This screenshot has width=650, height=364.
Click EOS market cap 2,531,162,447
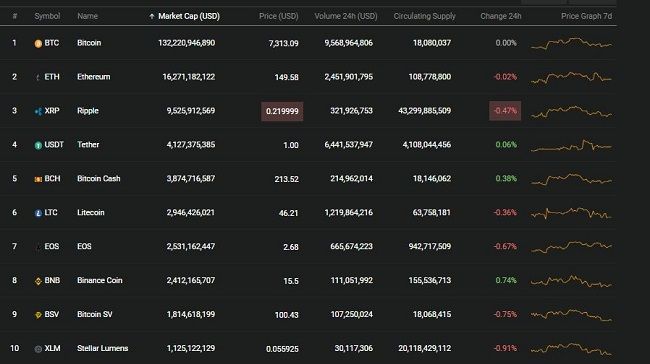191,247
